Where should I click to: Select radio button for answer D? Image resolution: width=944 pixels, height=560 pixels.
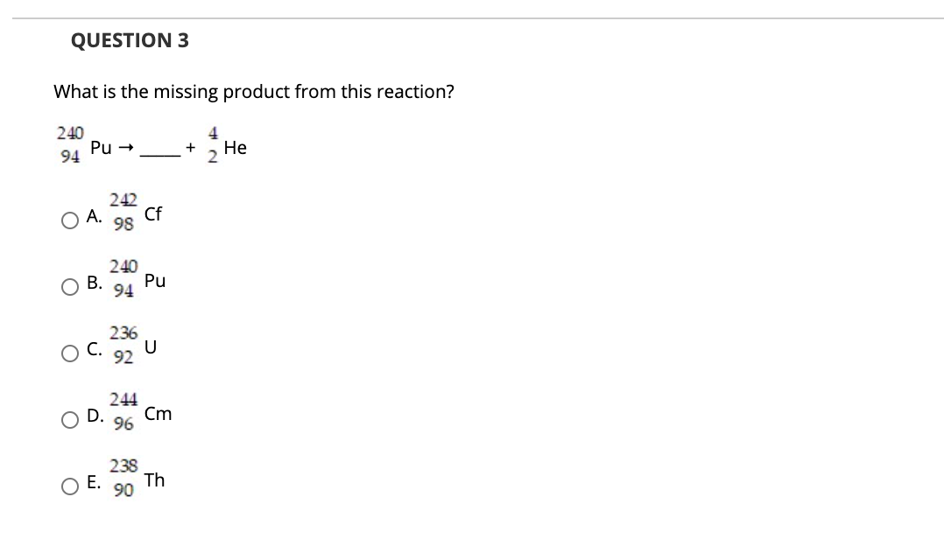point(68,421)
